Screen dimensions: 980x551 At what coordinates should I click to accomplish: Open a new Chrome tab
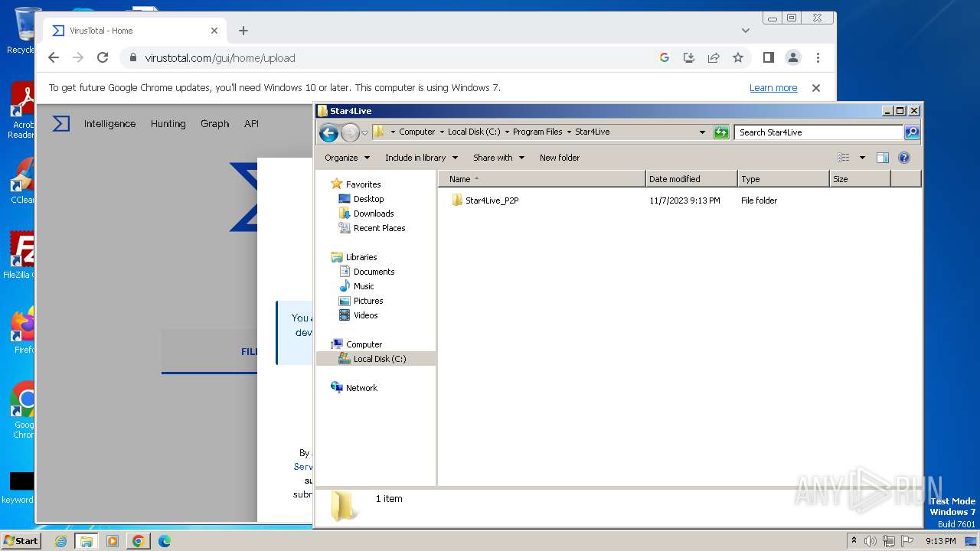(243, 31)
